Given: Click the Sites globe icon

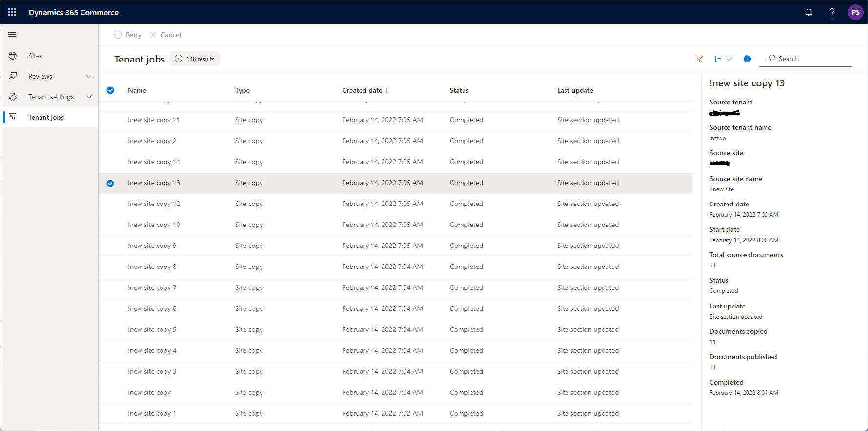Looking at the screenshot, I should click(x=13, y=56).
